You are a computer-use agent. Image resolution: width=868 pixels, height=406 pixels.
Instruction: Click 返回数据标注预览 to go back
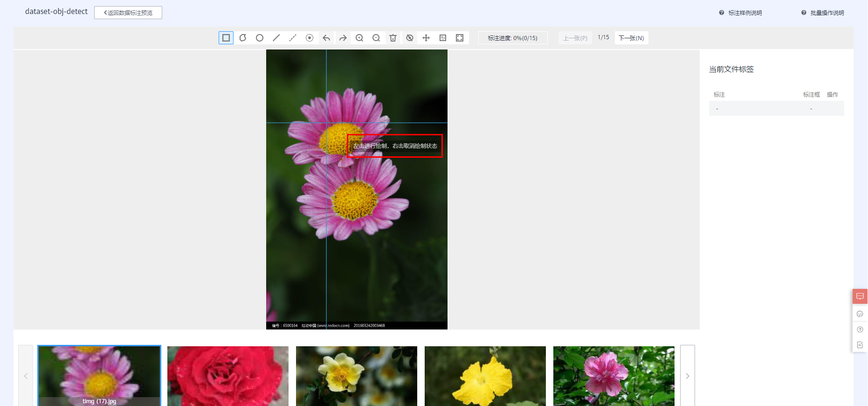[128, 13]
